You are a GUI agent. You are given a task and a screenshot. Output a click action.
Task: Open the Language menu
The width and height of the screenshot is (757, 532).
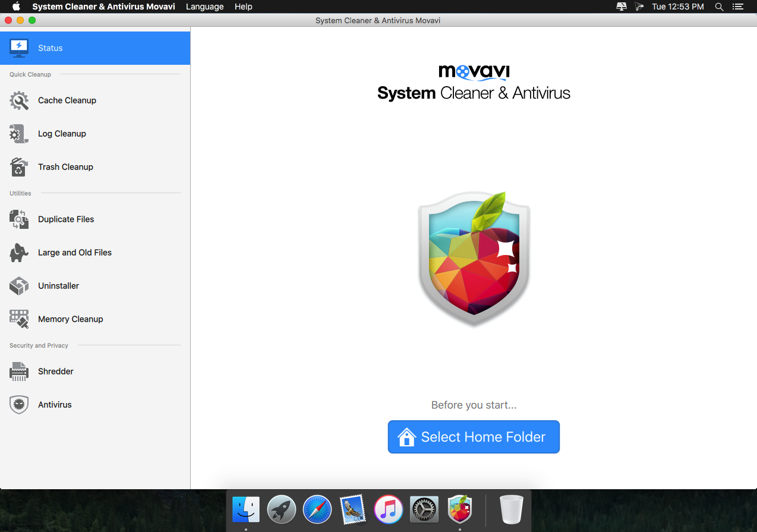tap(205, 7)
